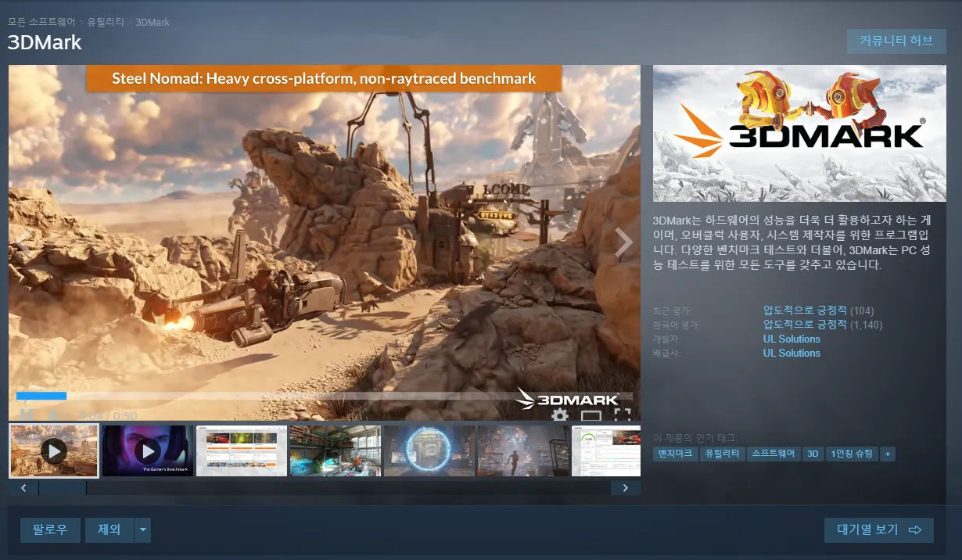This screenshot has width=962, height=560.
Task: Click the 제외 button
Action: (x=109, y=529)
